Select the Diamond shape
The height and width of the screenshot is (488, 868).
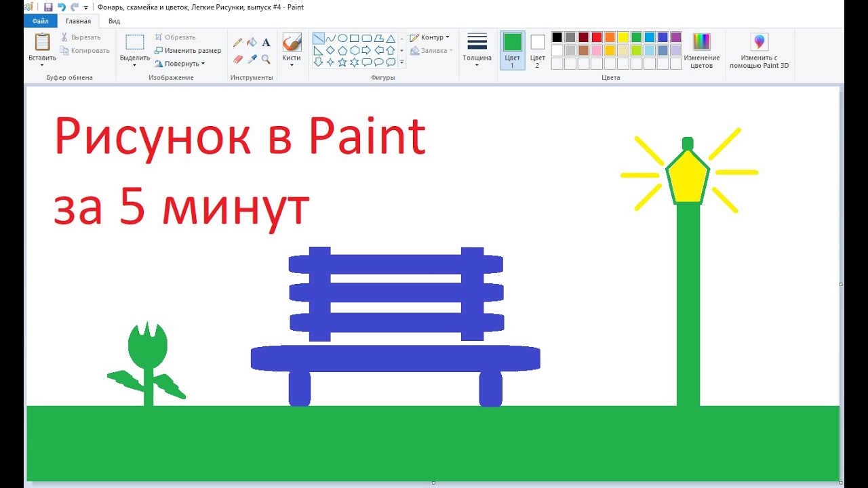coord(330,50)
